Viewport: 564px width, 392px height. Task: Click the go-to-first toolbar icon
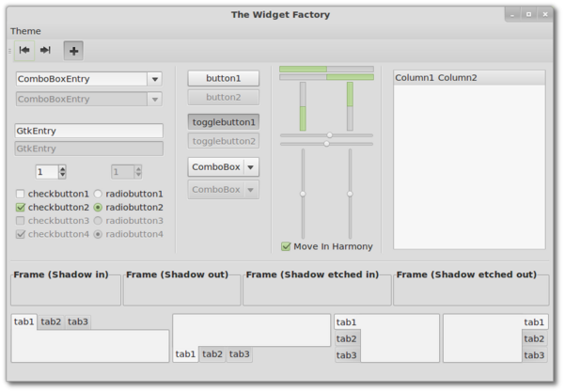click(24, 50)
